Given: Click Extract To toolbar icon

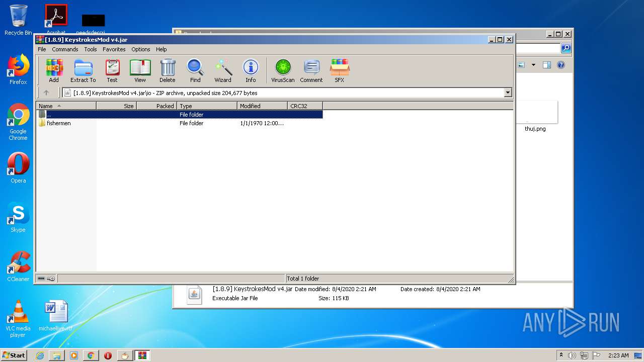Looking at the screenshot, I should (83, 71).
